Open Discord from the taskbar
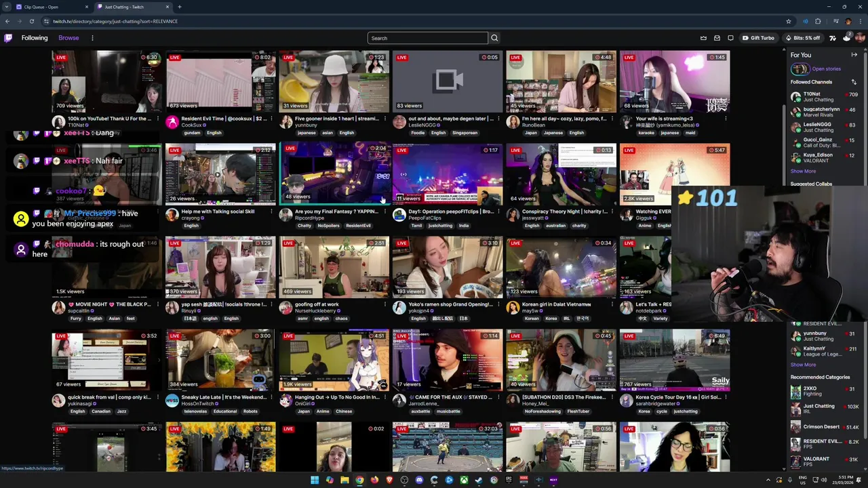The height and width of the screenshot is (488, 868). click(x=419, y=480)
